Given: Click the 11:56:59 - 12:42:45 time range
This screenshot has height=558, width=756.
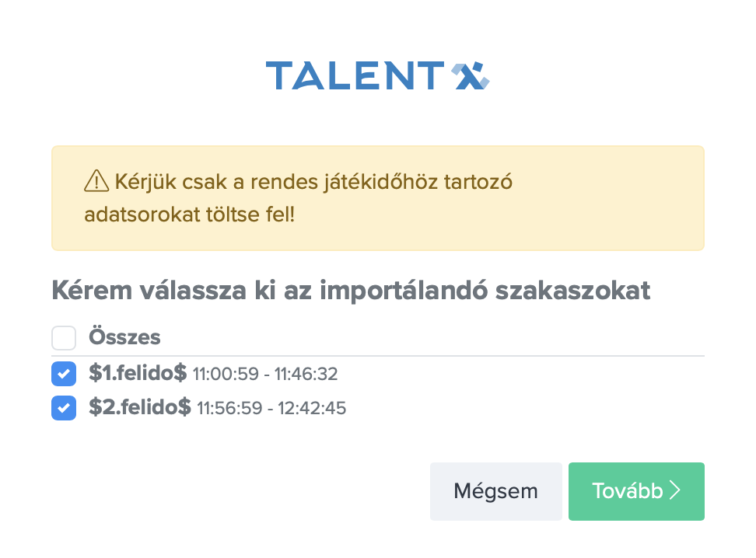Looking at the screenshot, I should 271,408.
